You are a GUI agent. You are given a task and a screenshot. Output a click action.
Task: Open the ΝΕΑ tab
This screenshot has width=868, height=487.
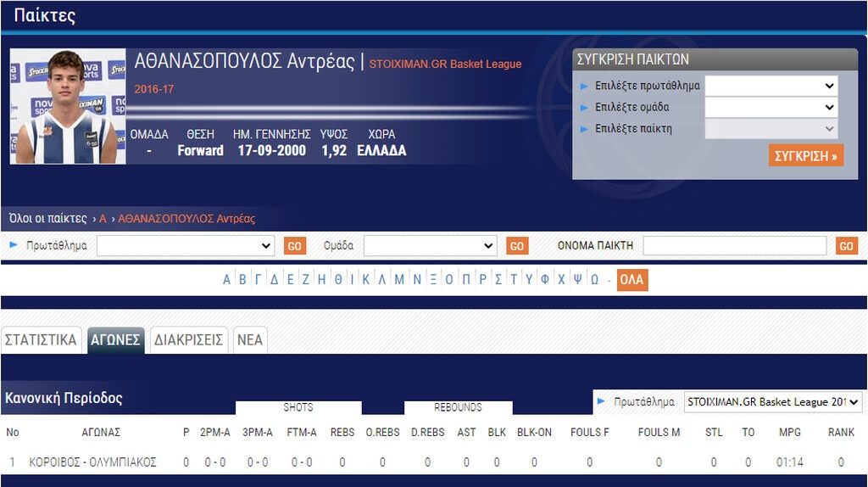click(x=250, y=339)
